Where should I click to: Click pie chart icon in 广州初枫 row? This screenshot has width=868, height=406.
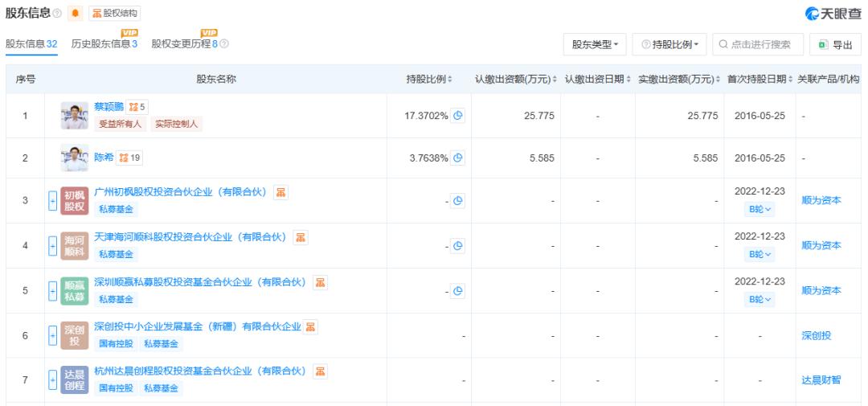pos(458,200)
